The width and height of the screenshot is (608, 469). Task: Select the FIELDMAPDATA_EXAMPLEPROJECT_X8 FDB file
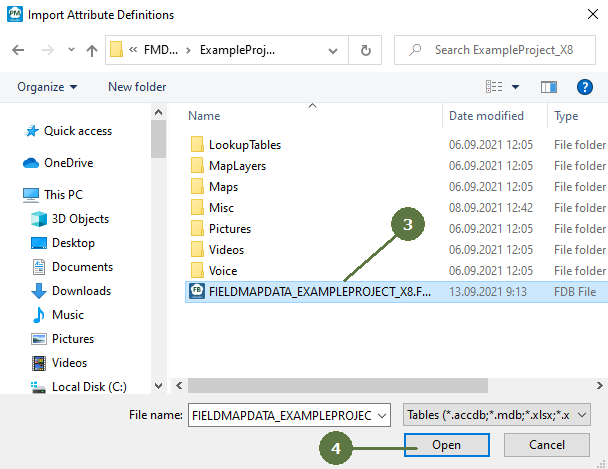tap(320, 291)
